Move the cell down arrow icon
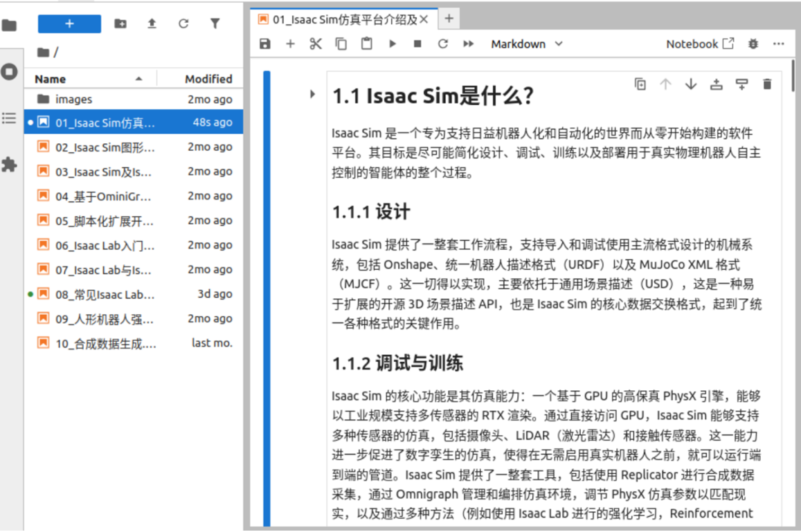The width and height of the screenshot is (801, 532). point(691,84)
